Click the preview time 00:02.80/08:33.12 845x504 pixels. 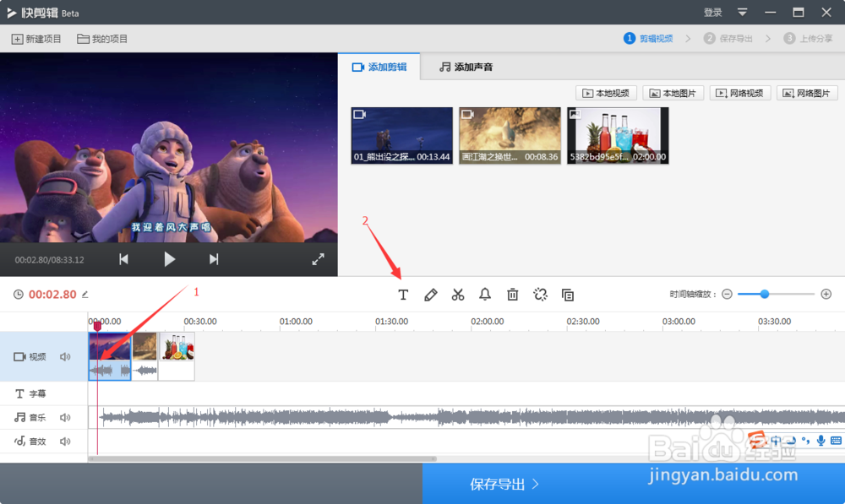point(50,259)
